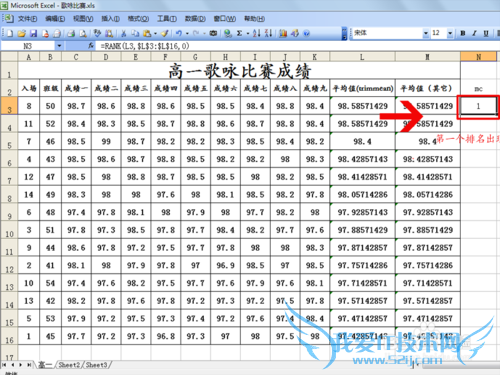Open the font name dropdown
Viewport: 500px width, 375px height.
pos(426,33)
